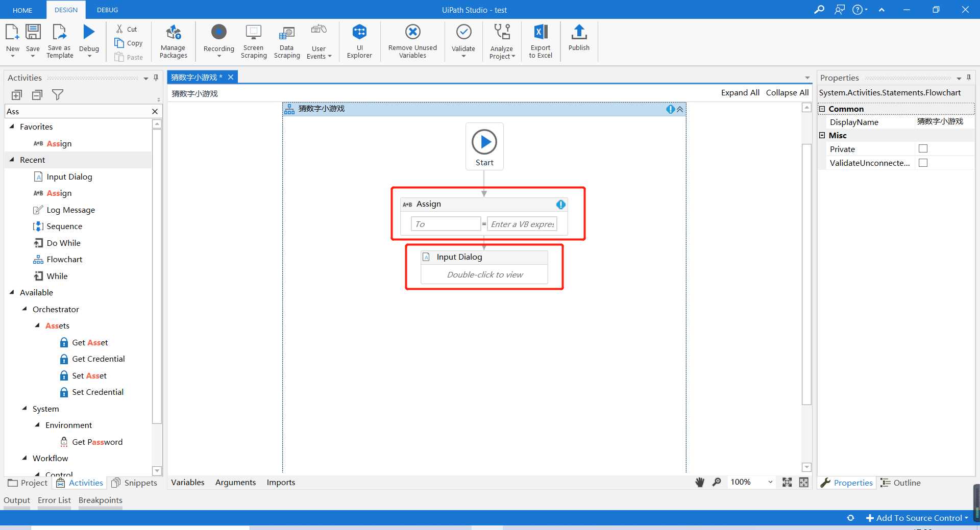
Task: Collapse the ribbon with the up chevron
Action: coord(881,10)
